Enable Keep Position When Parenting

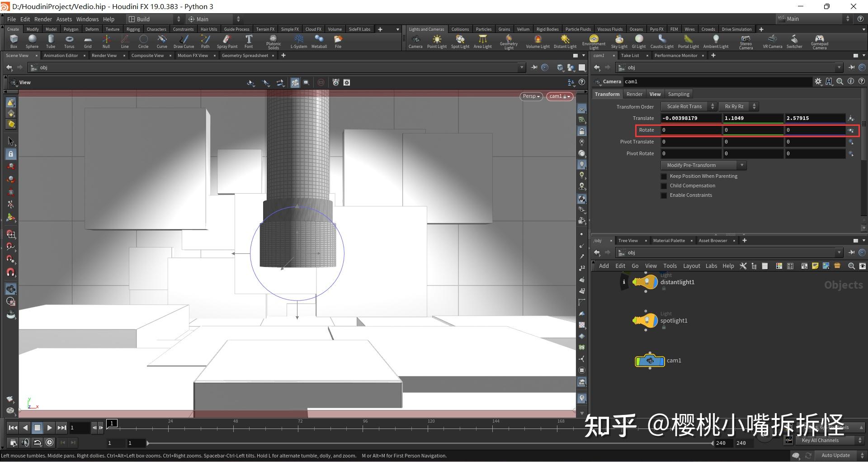(x=663, y=176)
